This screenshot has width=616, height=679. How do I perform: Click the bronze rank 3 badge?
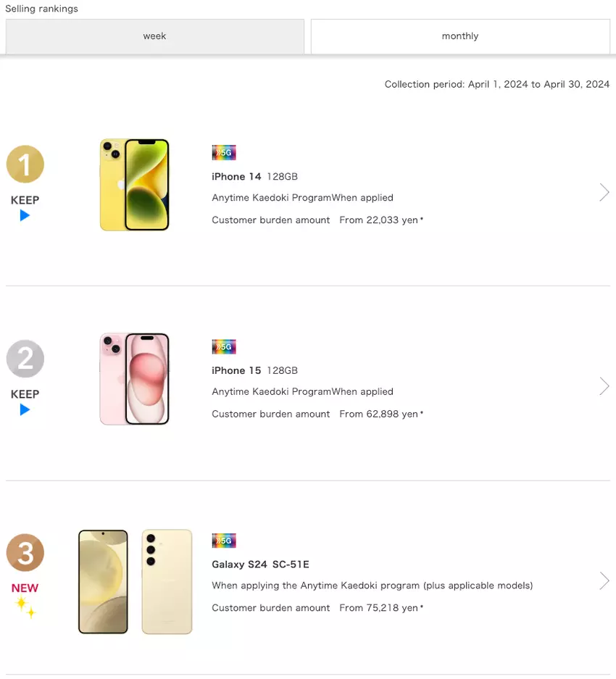pyautogui.click(x=25, y=553)
